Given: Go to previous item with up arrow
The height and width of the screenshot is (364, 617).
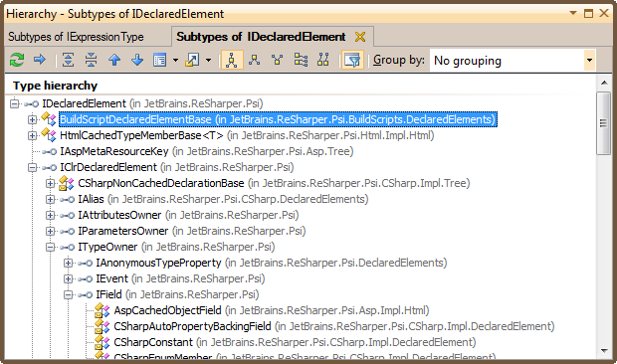Looking at the screenshot, I should pos(114,60).
